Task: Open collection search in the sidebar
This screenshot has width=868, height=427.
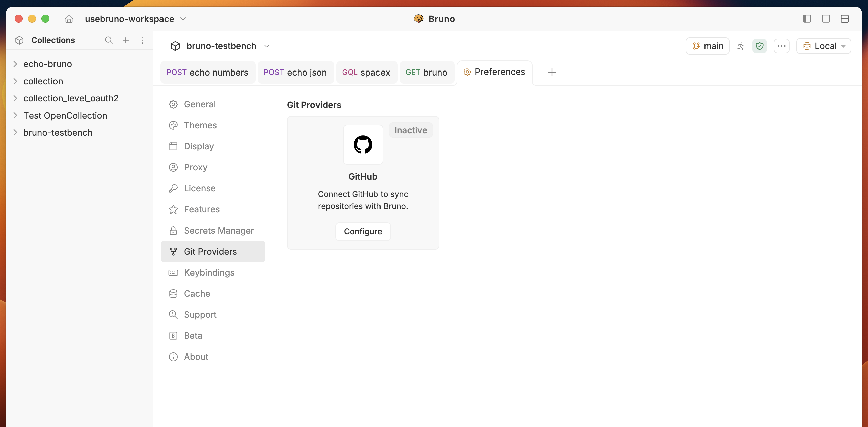Action: (x=109, y=40)
